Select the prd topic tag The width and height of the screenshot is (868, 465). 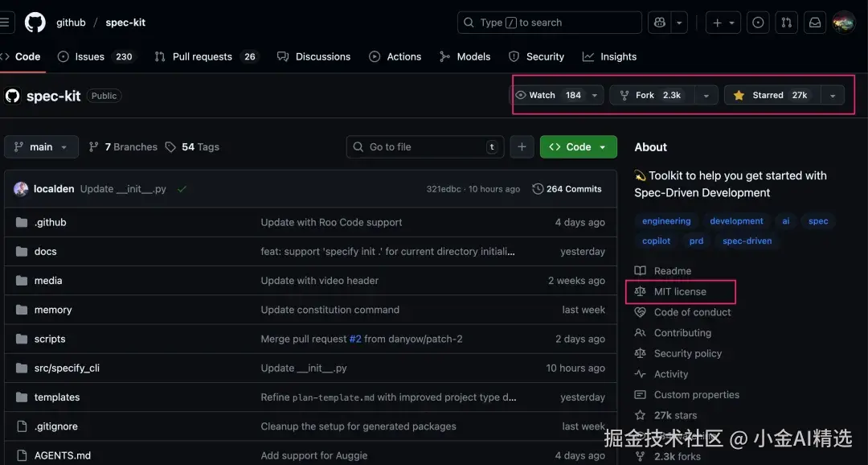[696, 241]
